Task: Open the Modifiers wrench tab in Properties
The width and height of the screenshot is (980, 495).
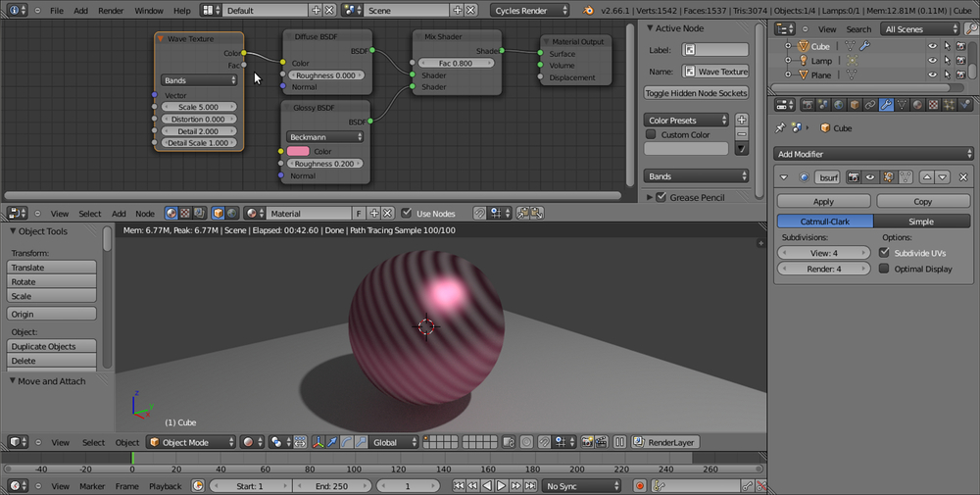Action: [886, 105]
